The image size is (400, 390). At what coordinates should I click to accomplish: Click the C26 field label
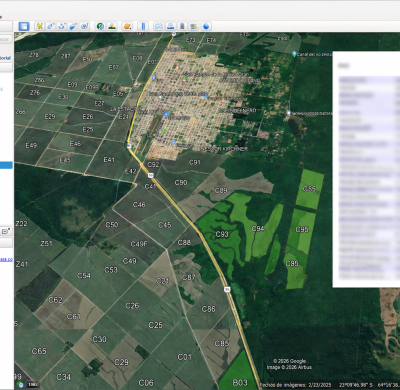[x=132, y=305]
